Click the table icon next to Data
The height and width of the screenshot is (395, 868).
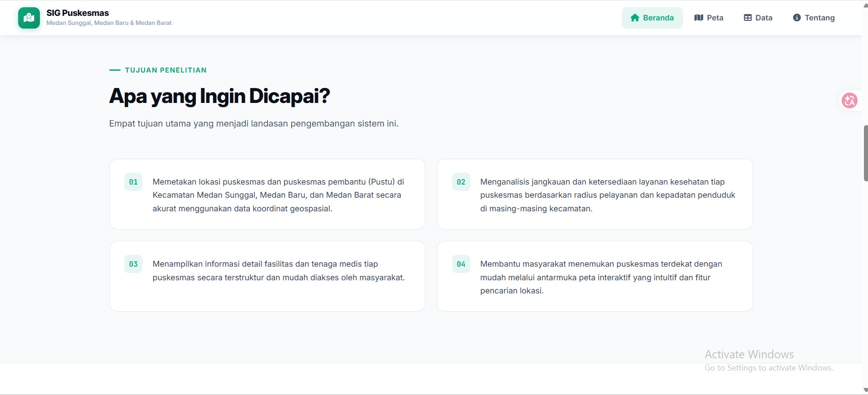[x=748, y=18]
